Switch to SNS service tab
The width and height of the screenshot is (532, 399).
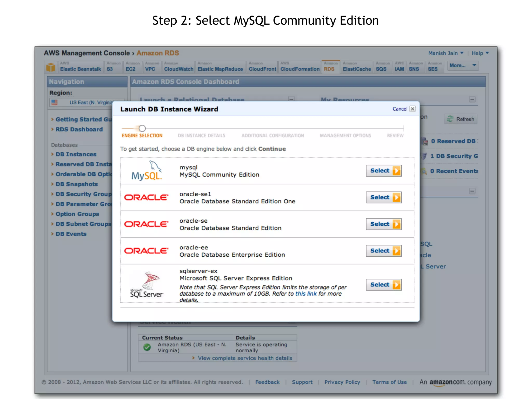click(416, 67)
